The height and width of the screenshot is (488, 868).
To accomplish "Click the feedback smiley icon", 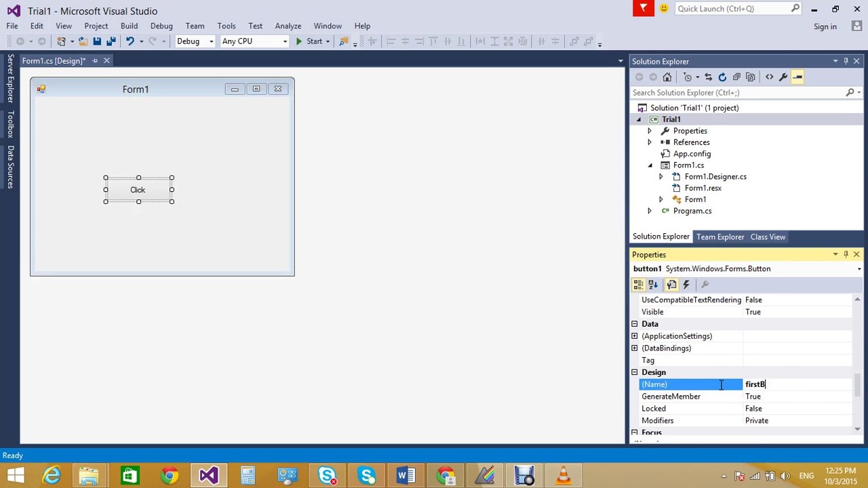I will (x=663, y=8).
